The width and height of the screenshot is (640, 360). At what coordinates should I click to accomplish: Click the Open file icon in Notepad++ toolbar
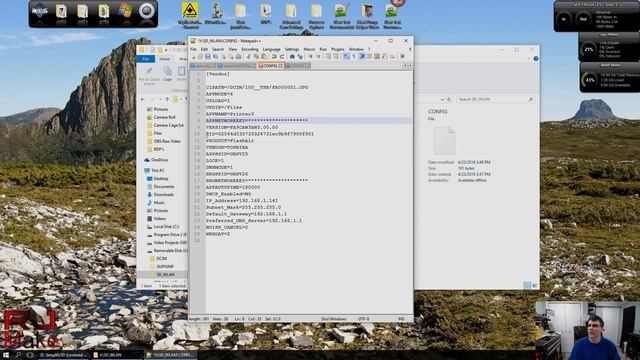point(200,56)
